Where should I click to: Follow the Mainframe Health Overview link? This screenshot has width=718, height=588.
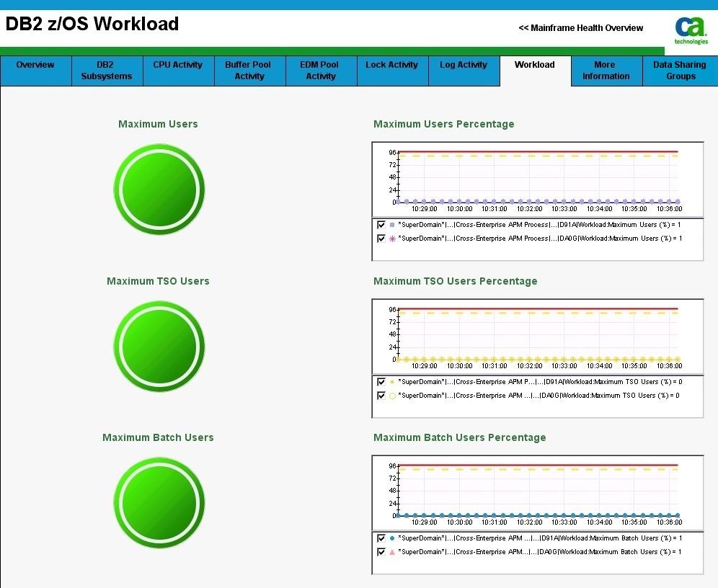point(580,28)
